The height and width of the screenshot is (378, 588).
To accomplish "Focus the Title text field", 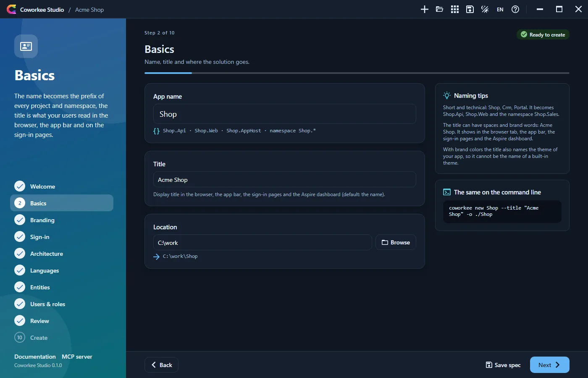I will (285, 179).
